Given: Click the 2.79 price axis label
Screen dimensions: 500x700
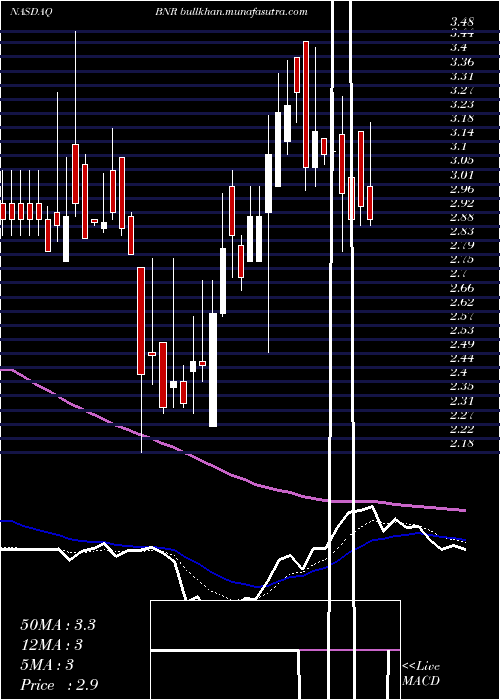Looking at the screenshot, I should point(462,245).
